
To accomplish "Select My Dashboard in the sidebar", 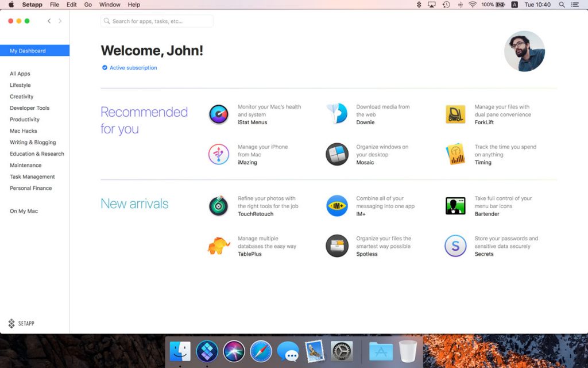I will pos(35,51).
